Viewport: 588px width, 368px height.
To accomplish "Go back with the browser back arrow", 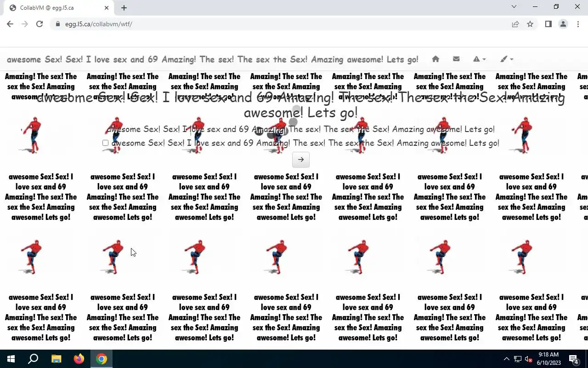I will [x=10, y=24].
